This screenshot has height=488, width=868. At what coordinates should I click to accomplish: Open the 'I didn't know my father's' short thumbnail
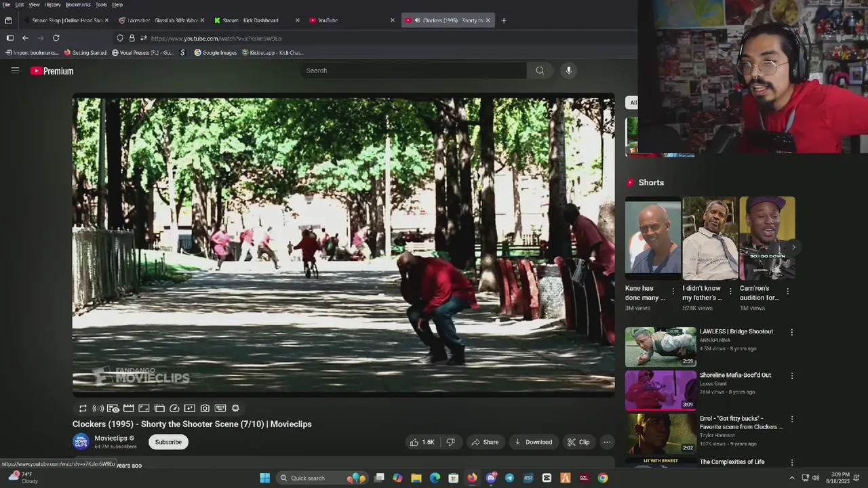pos(710,238)
